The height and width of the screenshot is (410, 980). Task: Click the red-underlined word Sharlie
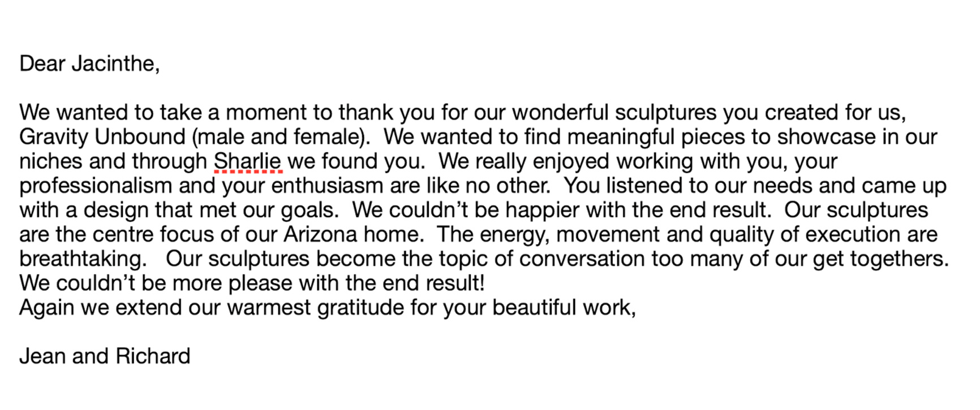(x=247, y=161)
